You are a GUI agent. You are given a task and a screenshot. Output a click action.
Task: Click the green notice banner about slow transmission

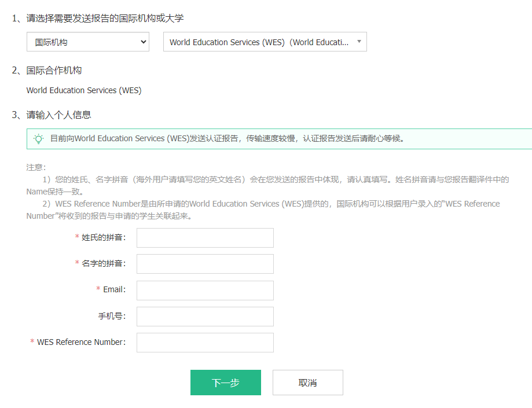[278, 139]
